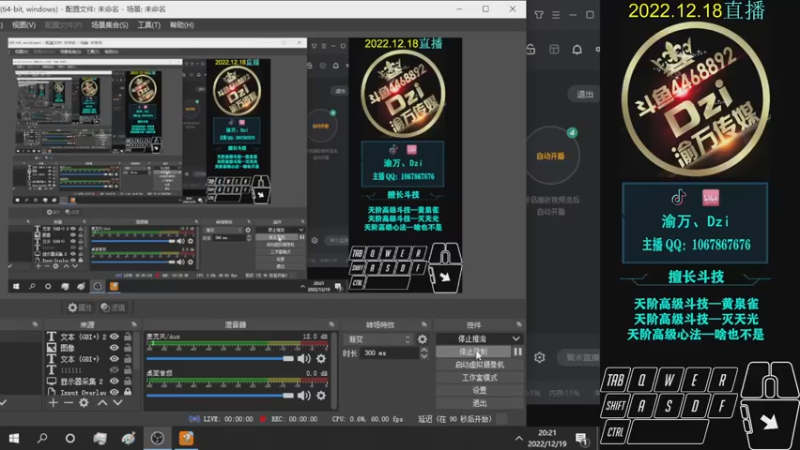
Task: Open the Windows notification center icon
Action: tap(581, 438)
